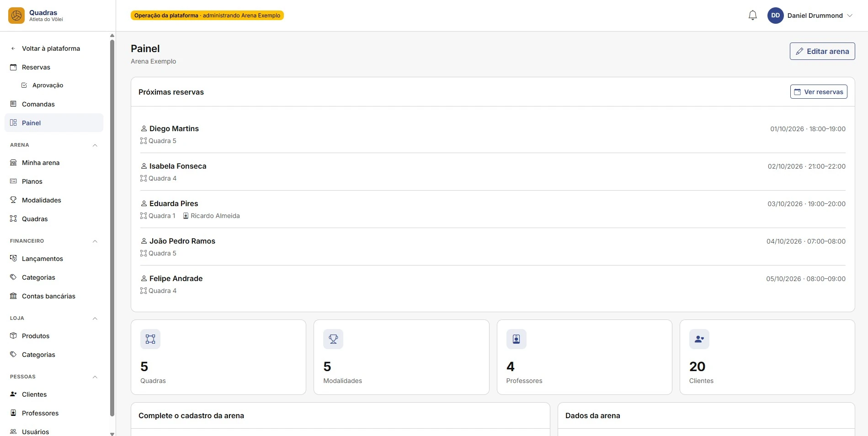Viewport: 868px width, 436px height.
Task: Open Categorias under the Loja section
Action: click(54, 355)
